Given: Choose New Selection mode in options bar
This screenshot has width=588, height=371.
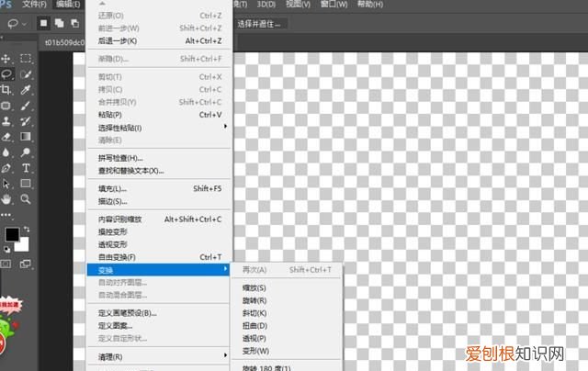Looking at the screenshot, I should coord(43,23).
